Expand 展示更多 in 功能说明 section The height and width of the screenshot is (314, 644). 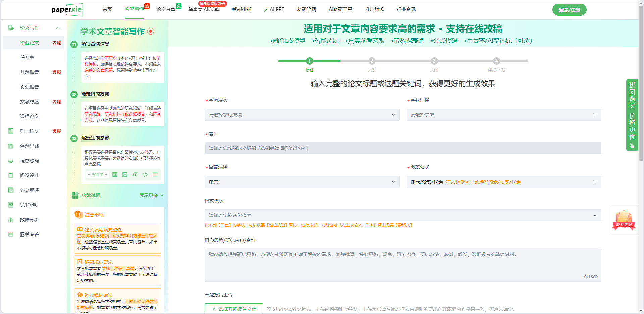[x=151, y=195]
